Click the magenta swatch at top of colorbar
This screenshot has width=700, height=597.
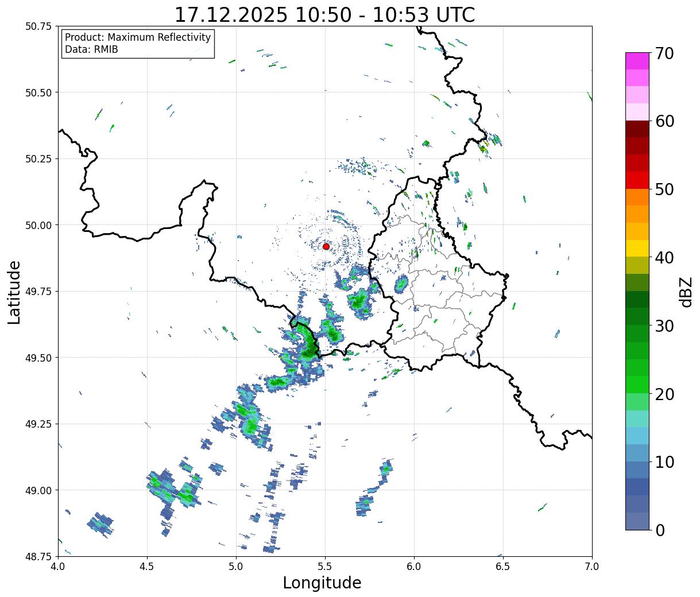pos(637,61)
